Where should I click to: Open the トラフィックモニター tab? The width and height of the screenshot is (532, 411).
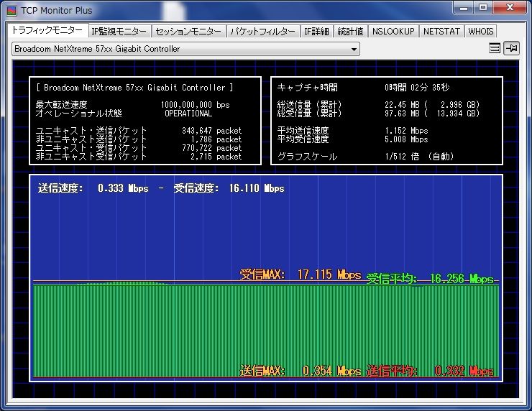(47, 30)
